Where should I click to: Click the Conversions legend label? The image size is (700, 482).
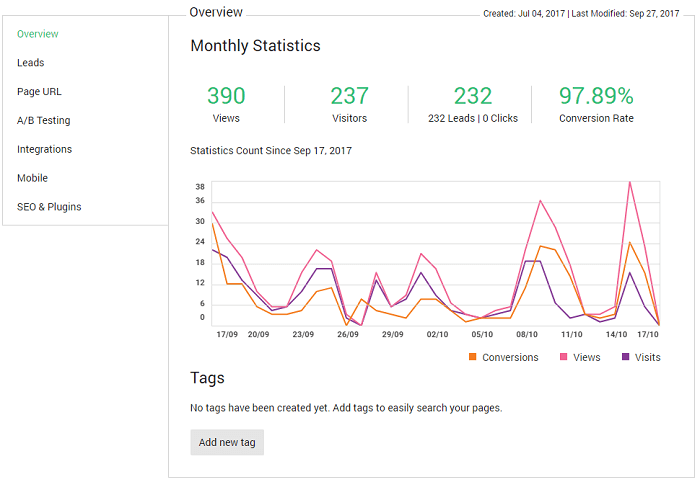tap(510, 357)
